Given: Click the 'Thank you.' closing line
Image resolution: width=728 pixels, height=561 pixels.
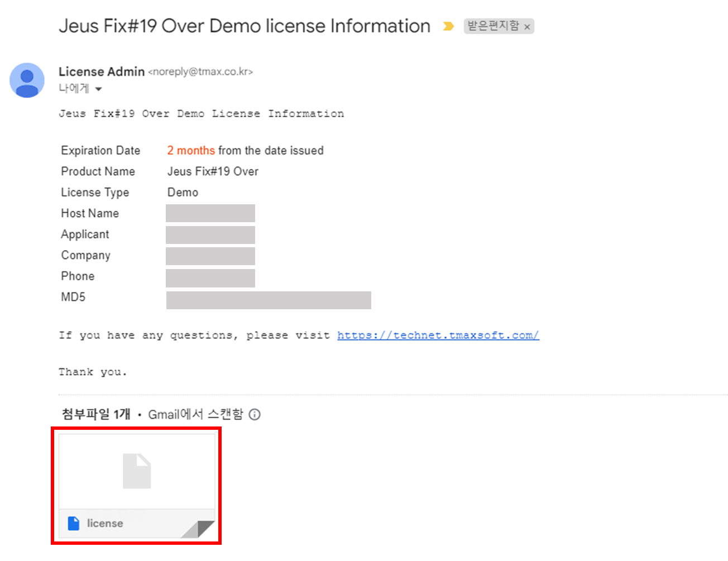Looking at the screenshot, I should [93, 372].
